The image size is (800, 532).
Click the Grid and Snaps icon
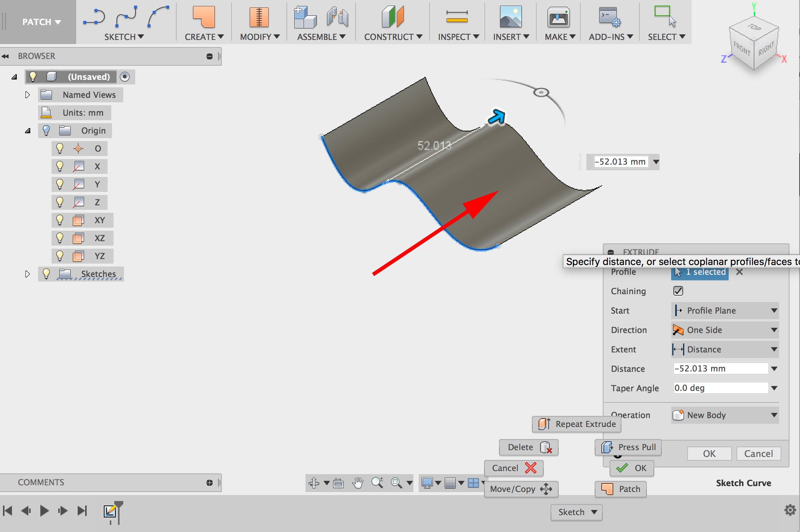(x=450, y=483)
